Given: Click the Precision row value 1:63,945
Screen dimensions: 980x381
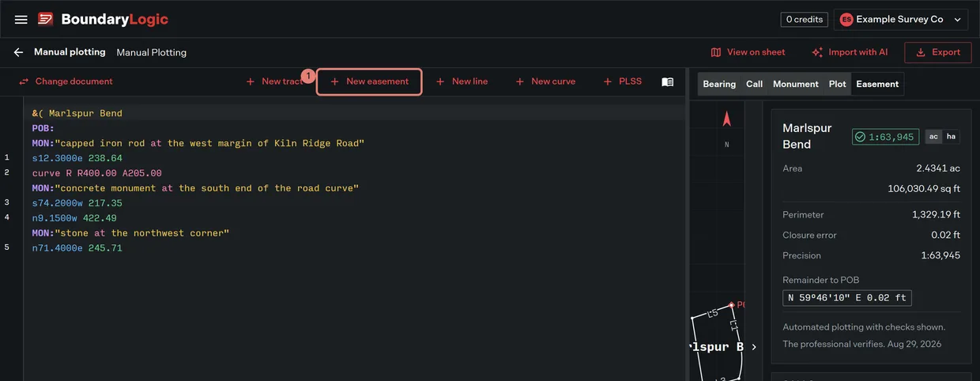Looking at the screenshot, I should (x=940, y=255).
